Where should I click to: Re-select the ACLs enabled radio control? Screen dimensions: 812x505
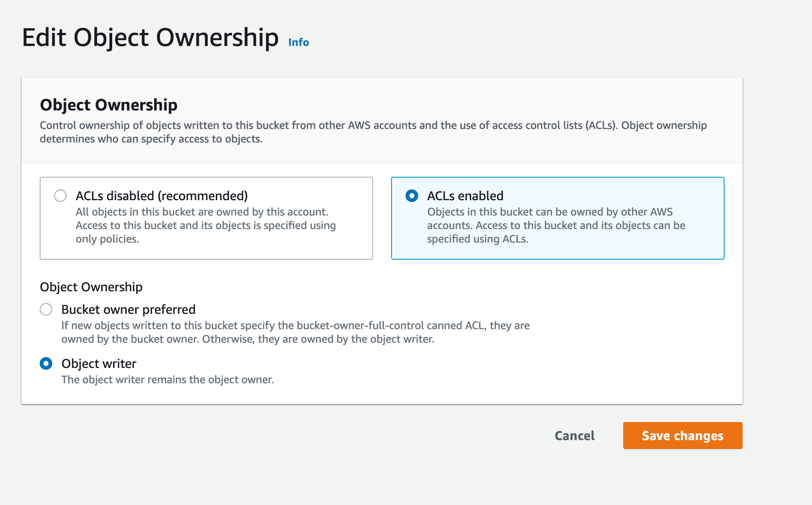(412, 196)
